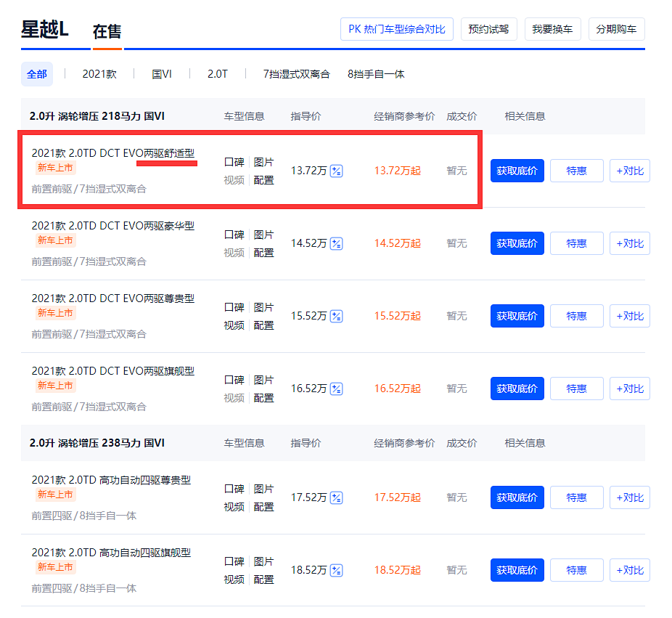Image resolution: width=672 pixels, height=618 pixels.
Task: Open 2021款 2.0TD DCT EVO两驱豪华型 model link
Action: point(113,226)
